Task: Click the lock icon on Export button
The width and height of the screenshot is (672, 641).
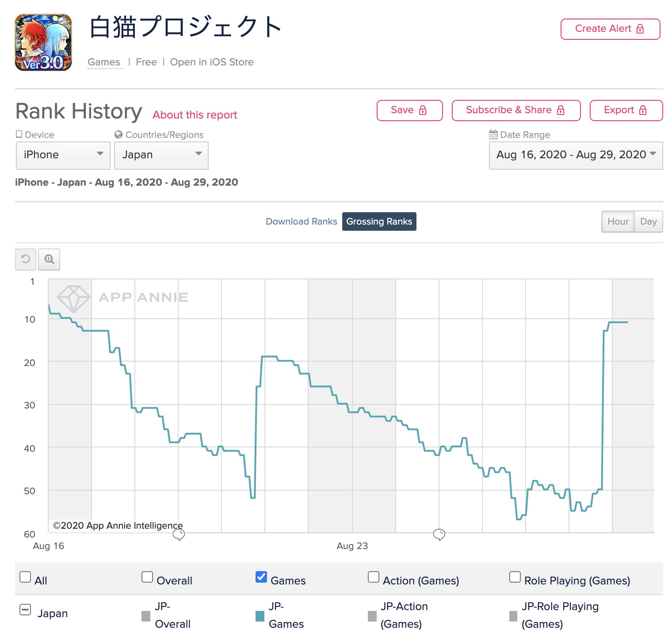Action: point(643,110)
